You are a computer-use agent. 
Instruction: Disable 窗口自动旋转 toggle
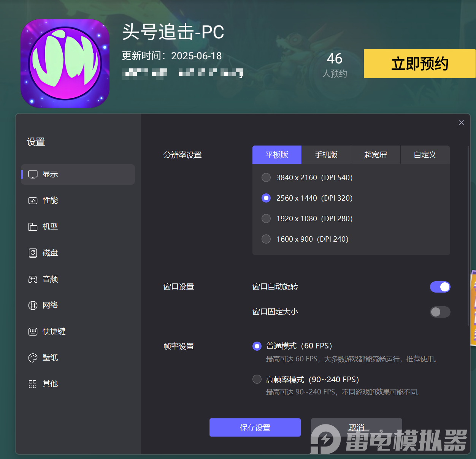pyautogui.click(x=440, y=287)
